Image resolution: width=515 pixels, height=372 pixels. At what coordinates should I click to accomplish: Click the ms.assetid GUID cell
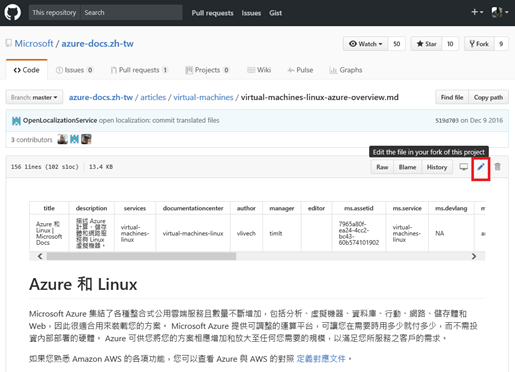(359, 233)
